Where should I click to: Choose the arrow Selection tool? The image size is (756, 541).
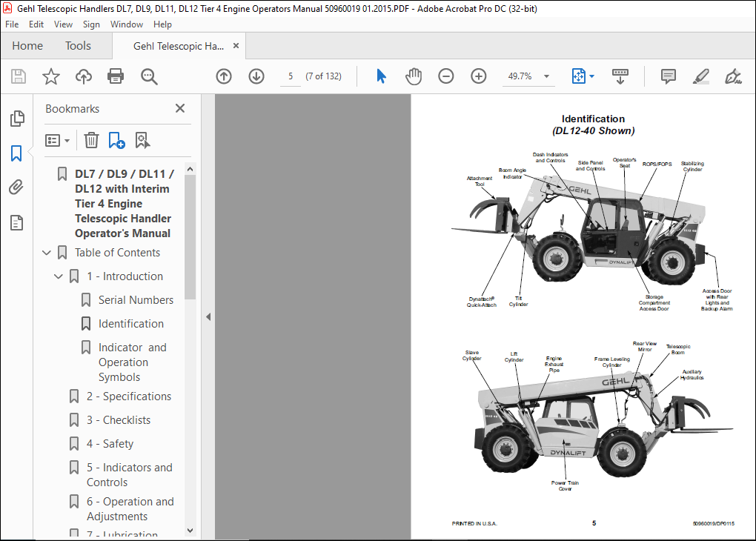[x=381, y=76]
